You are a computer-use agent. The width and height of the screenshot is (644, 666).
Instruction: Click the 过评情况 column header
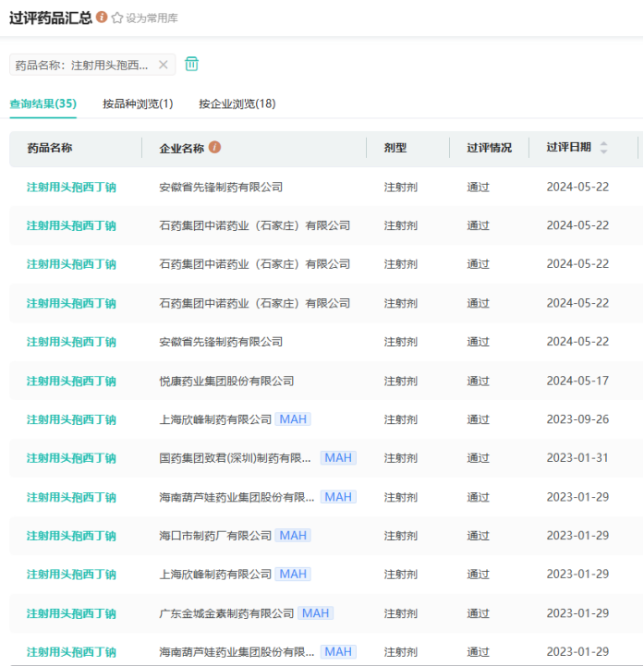point(489,148)
